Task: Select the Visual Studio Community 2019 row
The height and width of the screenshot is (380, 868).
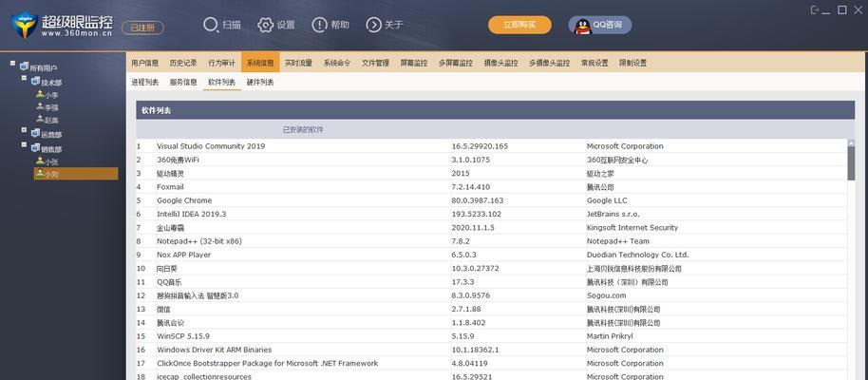Action: [492, 146]
